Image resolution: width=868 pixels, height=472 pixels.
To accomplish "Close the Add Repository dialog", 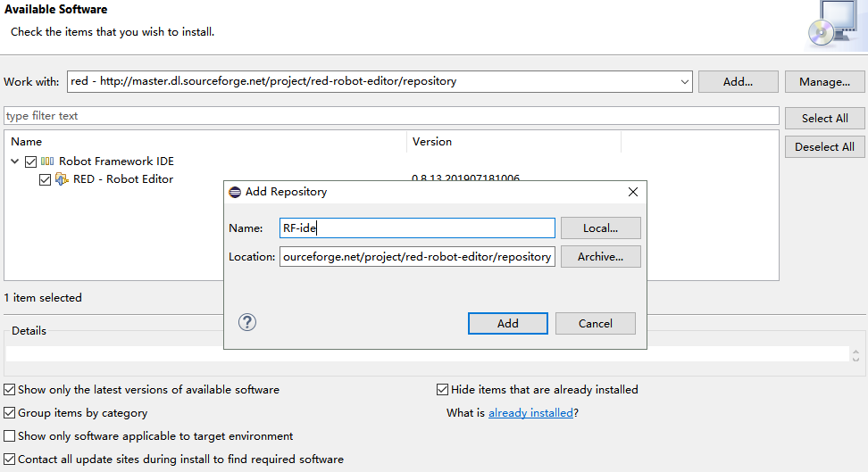I will (x=633, y=192).
